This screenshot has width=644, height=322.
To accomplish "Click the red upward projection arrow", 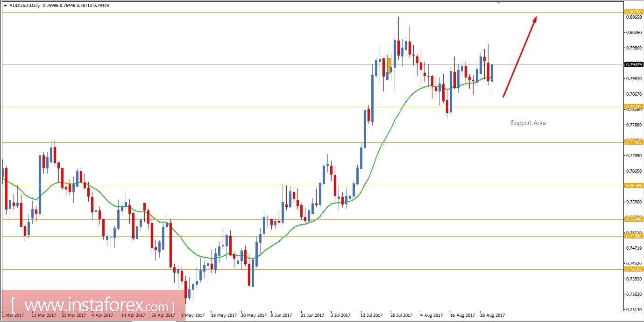I will point(520,56).
